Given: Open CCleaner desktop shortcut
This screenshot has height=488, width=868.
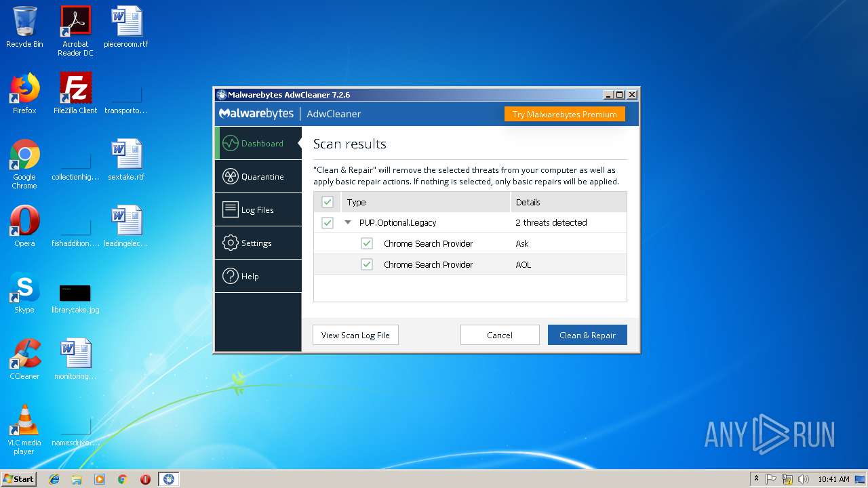Looking at the screenshot, I should [24, 359].
